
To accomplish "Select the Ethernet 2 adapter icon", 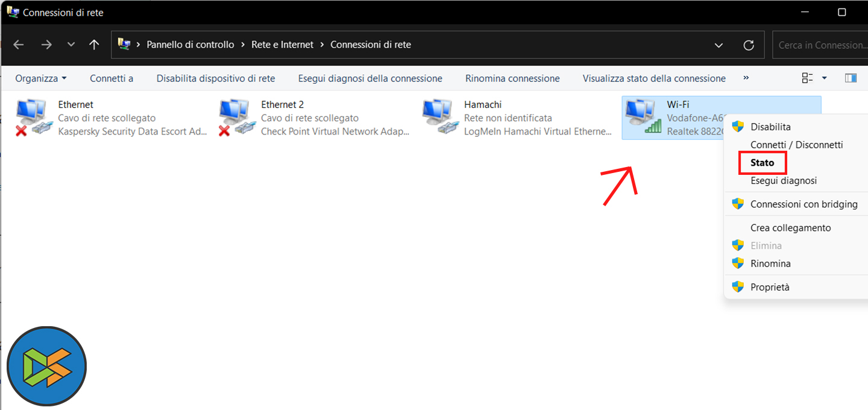I will (x=237, y=118).
